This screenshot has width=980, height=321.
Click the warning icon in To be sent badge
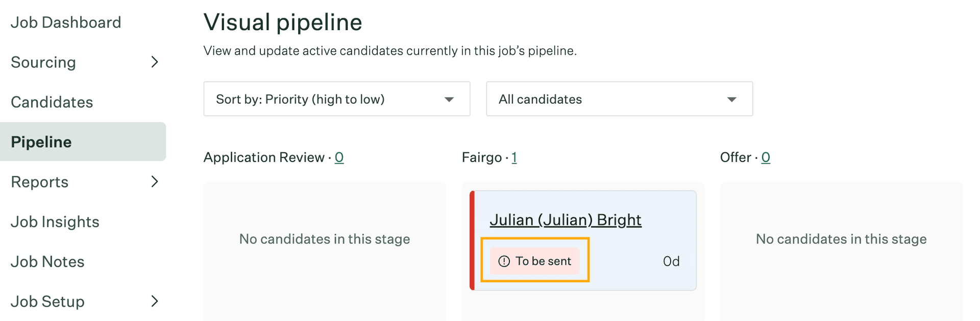coord(504,261)
